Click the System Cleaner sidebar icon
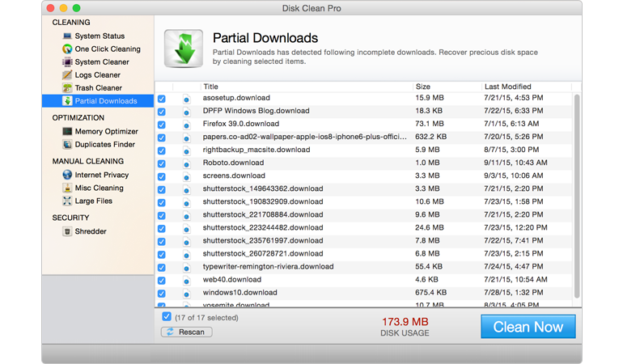 pos(67,62)
